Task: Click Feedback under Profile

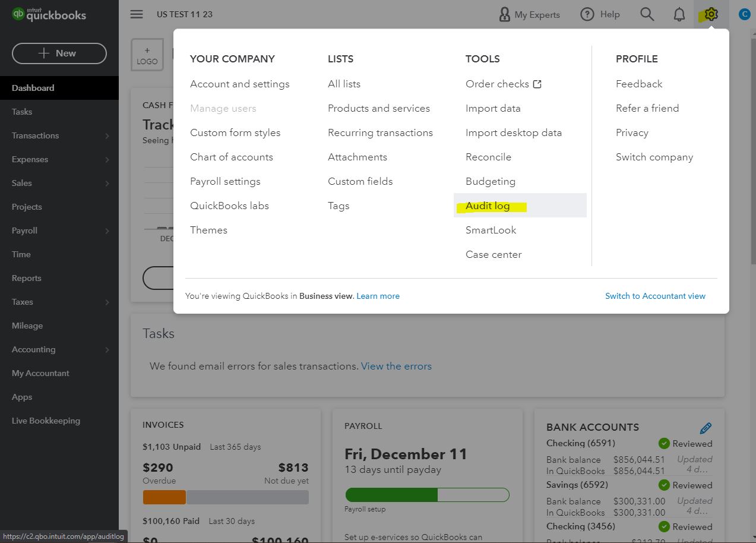Action: click(639, 84)
